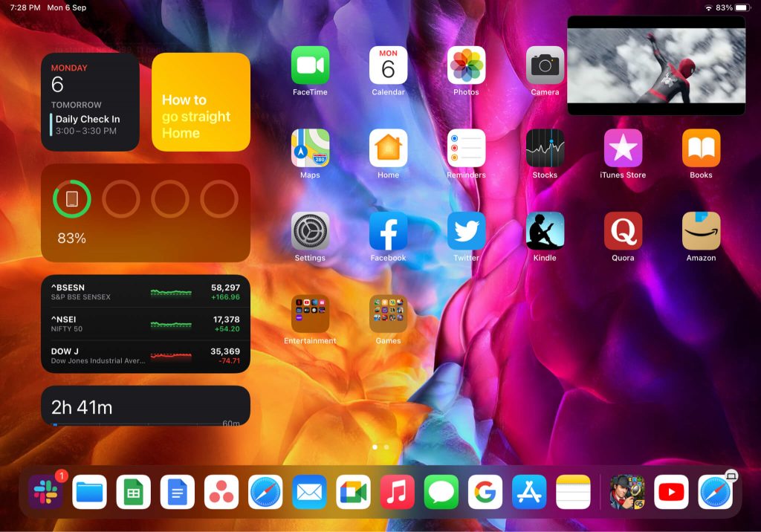The image size is (761, 532).
Task: Open YouTube from the dock
Action: click(x=671, y=492)
